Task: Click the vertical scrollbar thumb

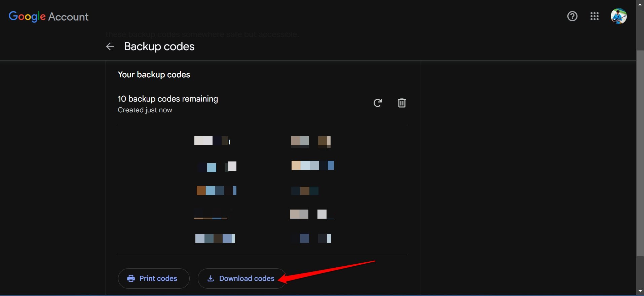Action: tap(640, 153)
